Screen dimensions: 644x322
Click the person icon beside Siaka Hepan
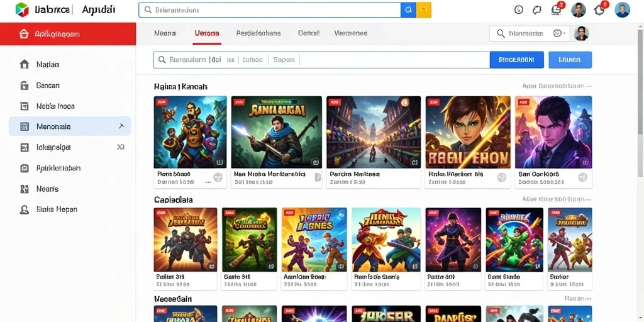(25, 209)
